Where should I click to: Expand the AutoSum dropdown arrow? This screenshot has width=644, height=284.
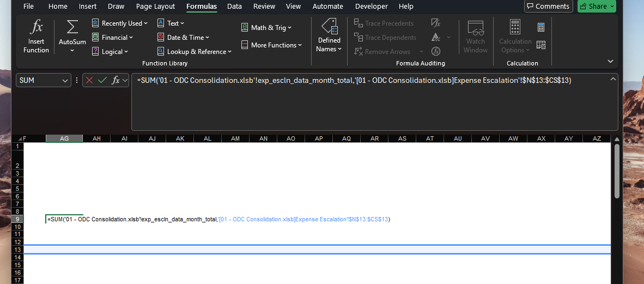(x=72, y=51)
